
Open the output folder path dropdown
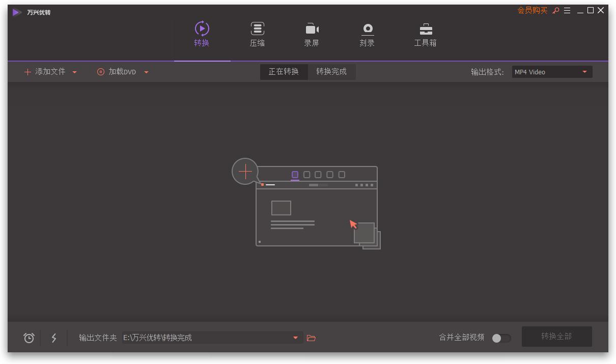[x=295, y=338]
